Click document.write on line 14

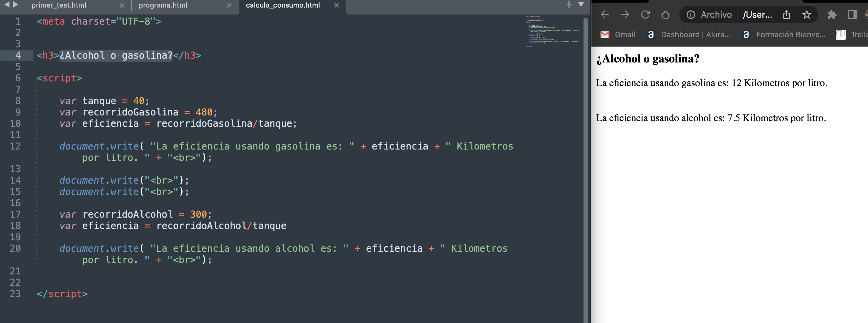click(99, 180)
